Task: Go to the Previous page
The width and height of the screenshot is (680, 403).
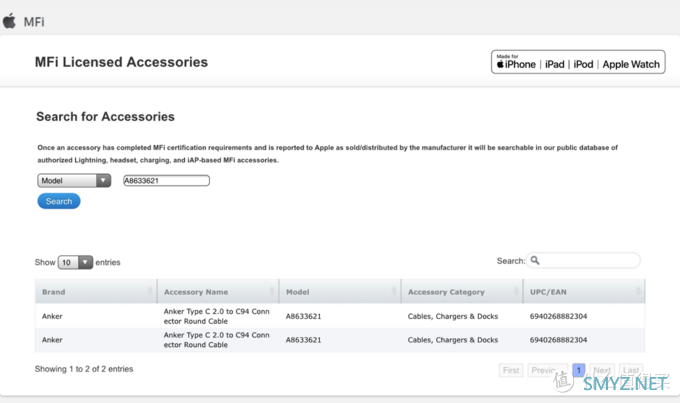Action: pos(547,370)
